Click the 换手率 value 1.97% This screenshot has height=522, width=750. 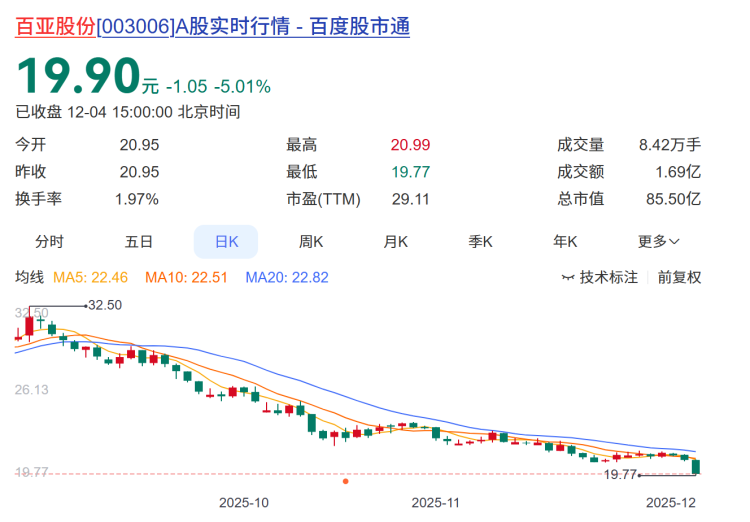[137, 199]
